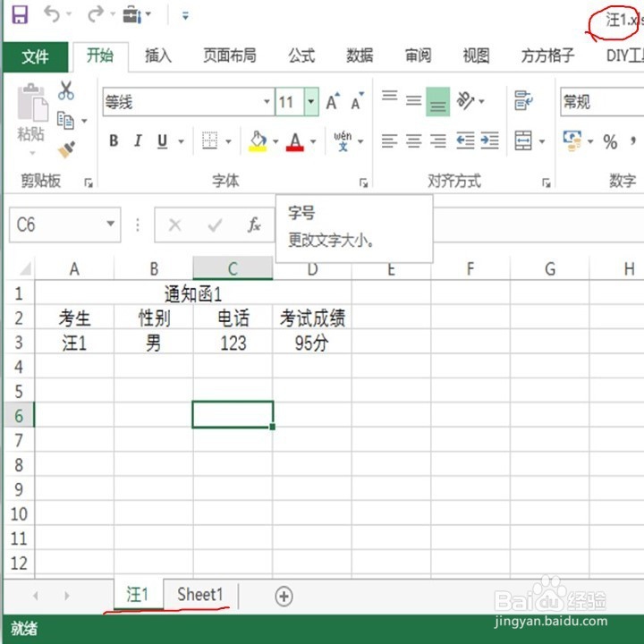Switch to the Sheet1 sheet tab

tap(200, 595)
